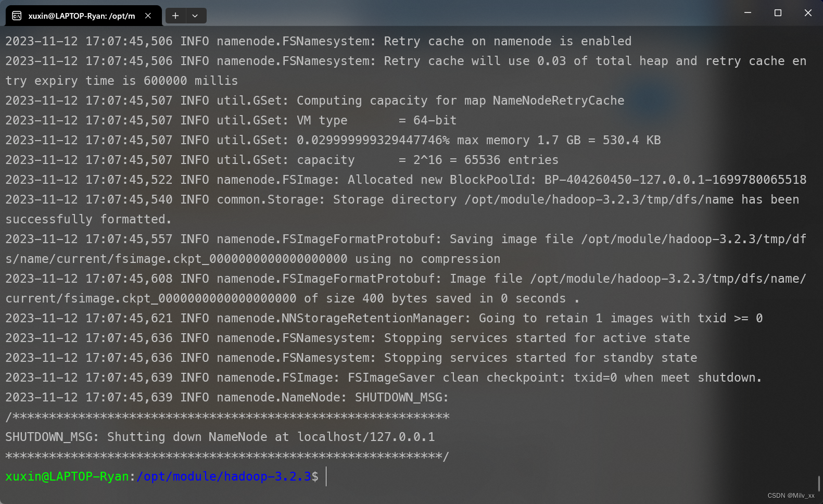The image size is (823, 504).
Task: Close the xuxin@LAPTOP-Ryan tab
Action: pyautogui.click(x=148, y=16)
